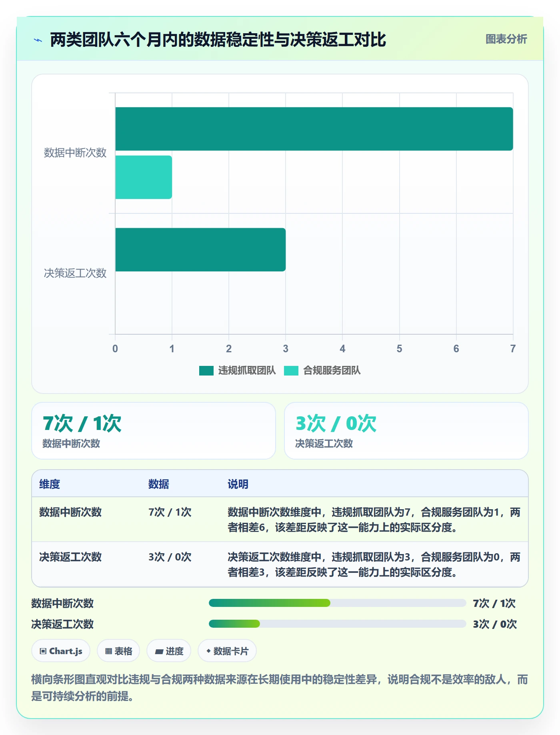Click the 数据中断次数 y-axis label in the chart
The image size is (560, 735).
coord(75,153)
